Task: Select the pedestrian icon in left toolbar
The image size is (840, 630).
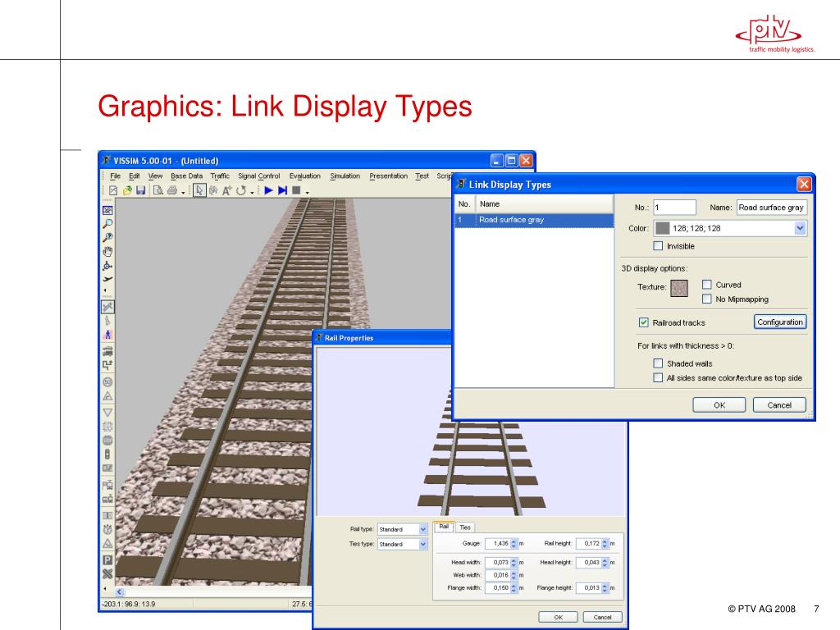Action: [x=107, y=335]
